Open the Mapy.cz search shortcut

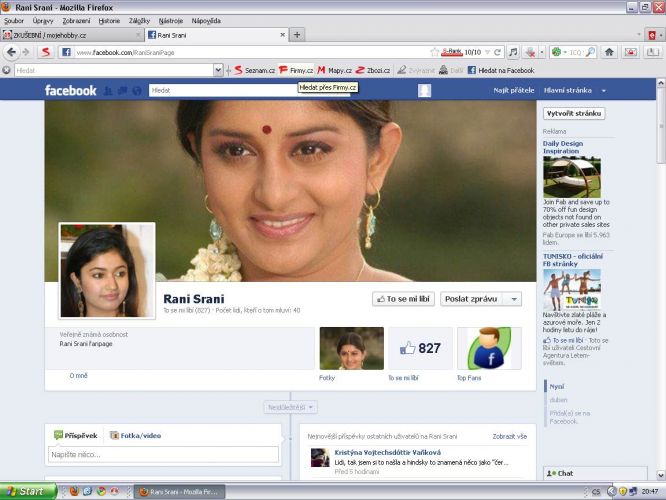click(334, 71)
